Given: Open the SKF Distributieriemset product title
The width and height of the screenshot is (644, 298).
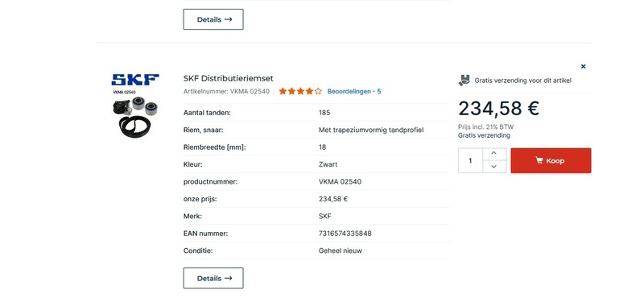Looking at the screenshot, I should tap(229, 78).
